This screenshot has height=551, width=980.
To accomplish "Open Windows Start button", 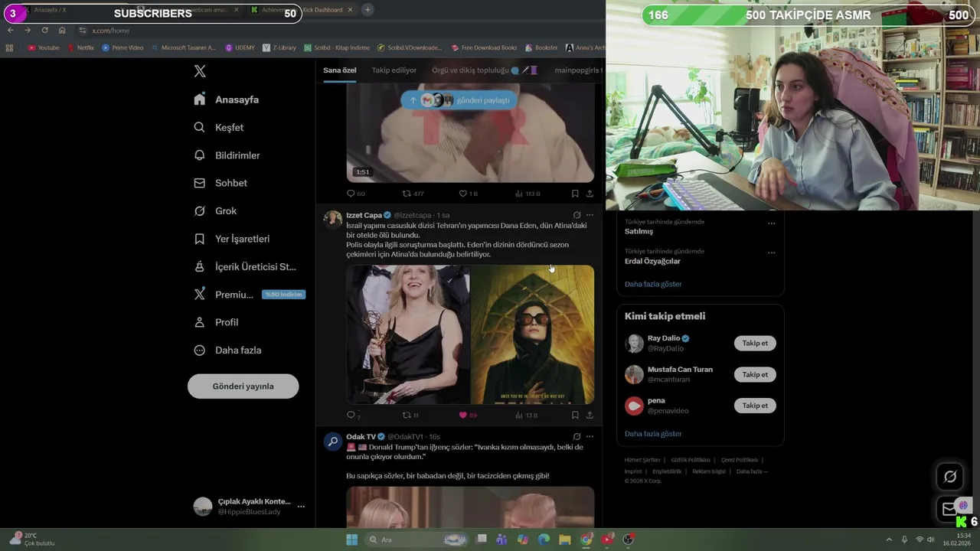I will 351,540.
